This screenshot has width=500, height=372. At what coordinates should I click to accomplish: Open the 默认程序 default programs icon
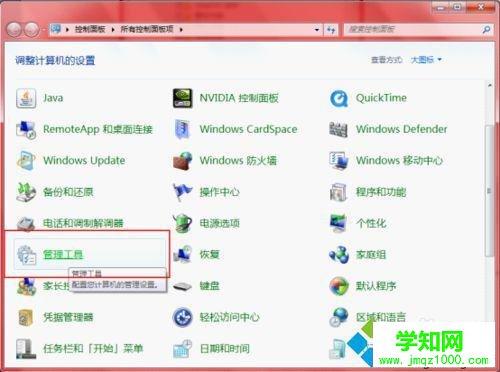(339, 286)
